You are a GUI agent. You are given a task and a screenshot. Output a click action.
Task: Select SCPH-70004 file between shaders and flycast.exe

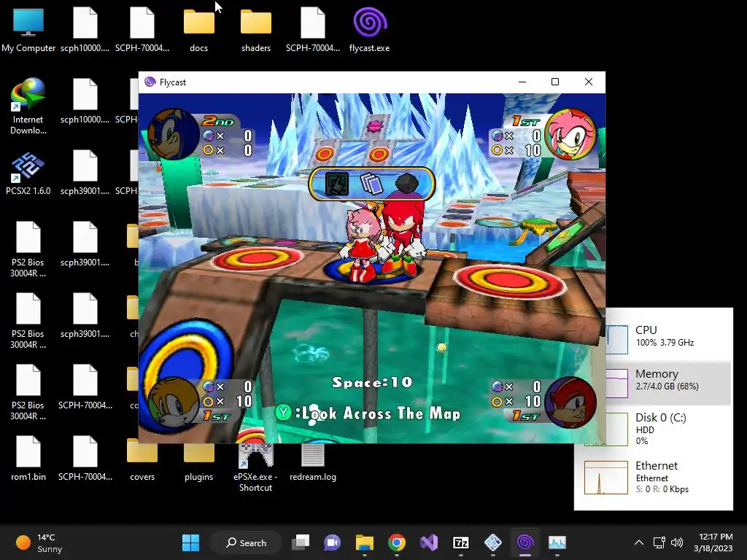click(312, 31)
